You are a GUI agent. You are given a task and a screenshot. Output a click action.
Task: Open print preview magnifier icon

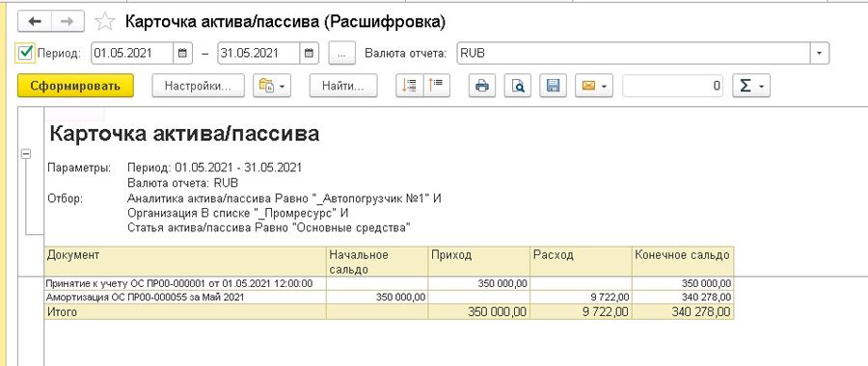tap(517, 86)
